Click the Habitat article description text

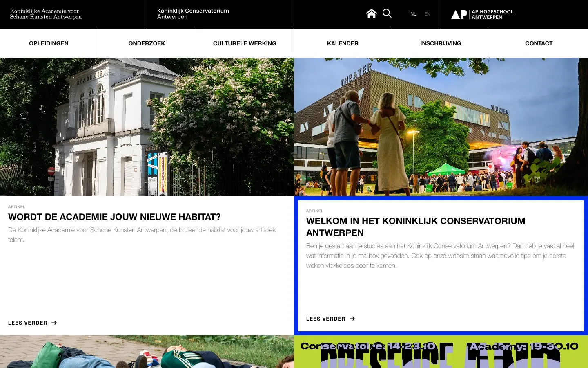coord(142,235)
